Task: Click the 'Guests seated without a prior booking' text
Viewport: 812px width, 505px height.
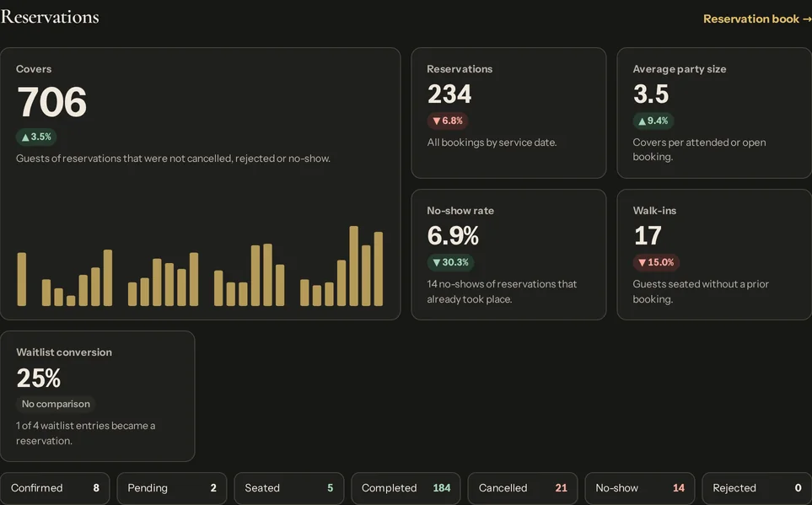Action: pyautogui.click(x=701, y=292)
